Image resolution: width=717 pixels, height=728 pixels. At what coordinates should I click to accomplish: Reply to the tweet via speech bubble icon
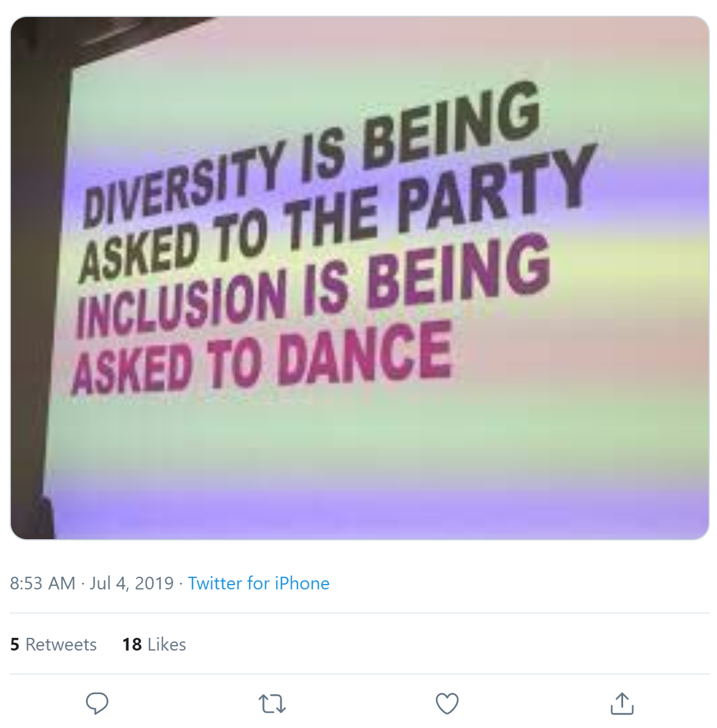[x=97, y=703]
